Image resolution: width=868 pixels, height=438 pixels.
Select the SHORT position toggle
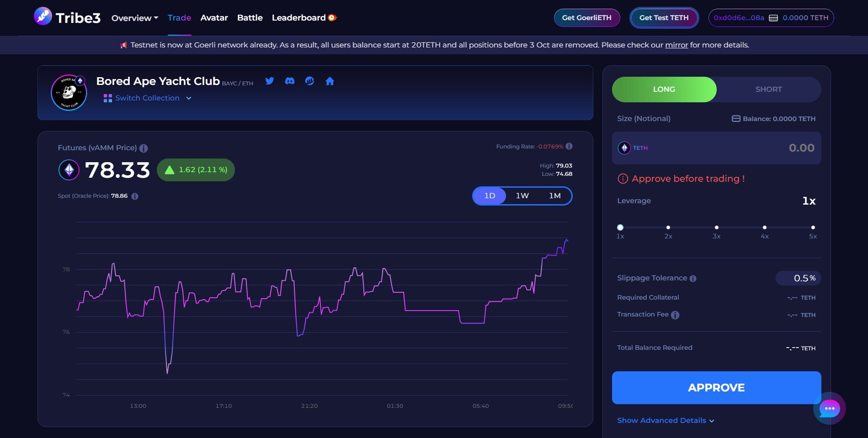pyautogui.click(x=769, y=90)
